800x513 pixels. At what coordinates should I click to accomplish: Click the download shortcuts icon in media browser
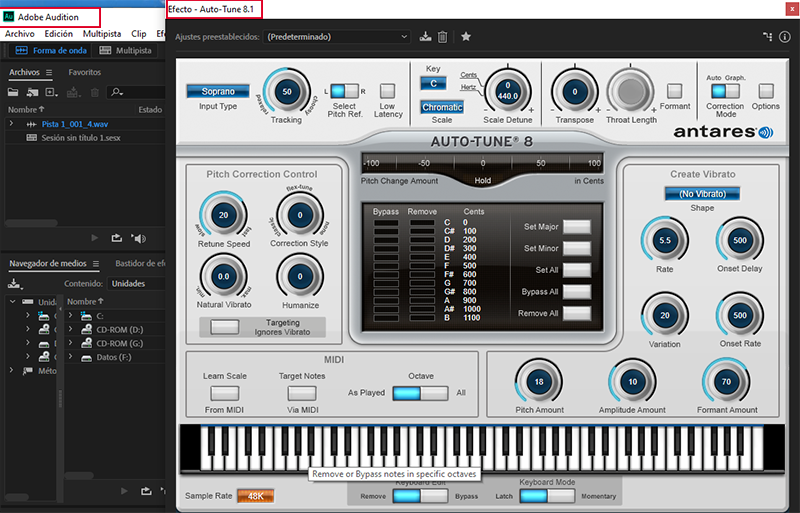[x=15, y=284]
